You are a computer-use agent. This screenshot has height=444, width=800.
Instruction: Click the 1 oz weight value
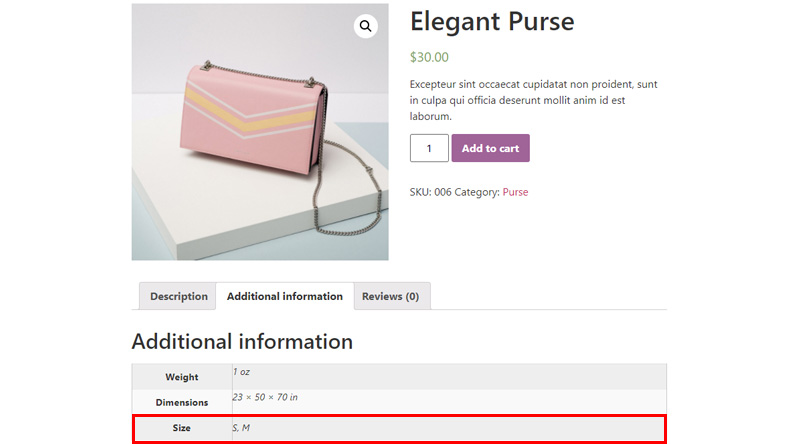click(241, 372)
